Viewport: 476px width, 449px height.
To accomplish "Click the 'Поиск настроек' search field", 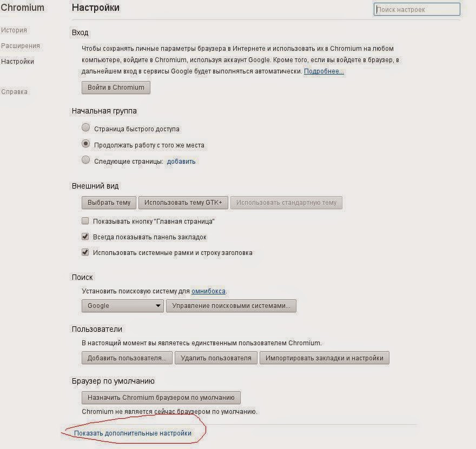I will tap(416, 10).
